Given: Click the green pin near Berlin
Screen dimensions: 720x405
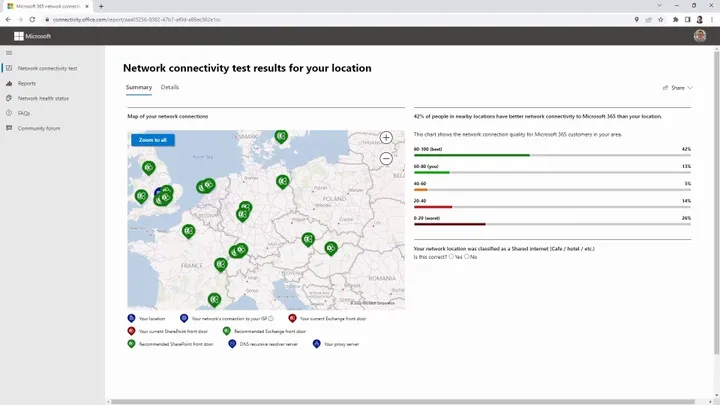Looking at the screenshot, I should tap(283, 181).
